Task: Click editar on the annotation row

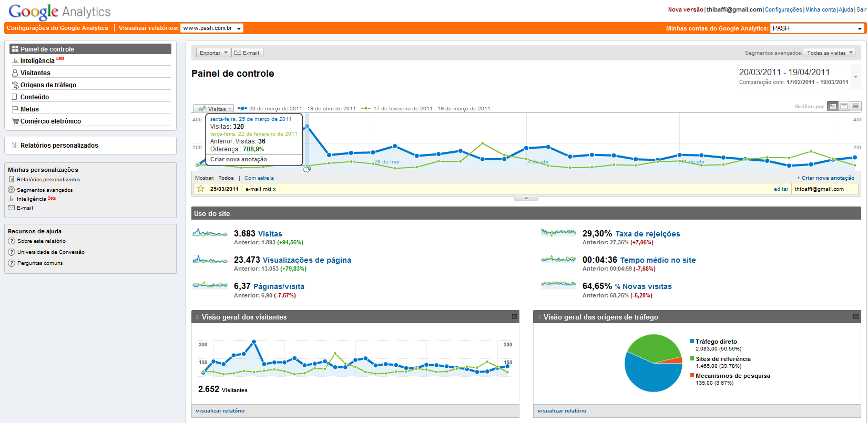Action: (781, 189)
